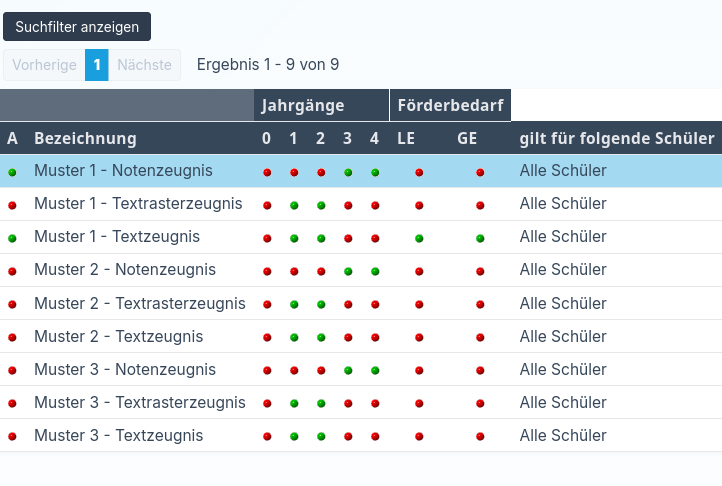Click red GE dot in Muster 3 - Textzeugnis row
Viewport: 722px width, 486px height.
pos(480,436)
